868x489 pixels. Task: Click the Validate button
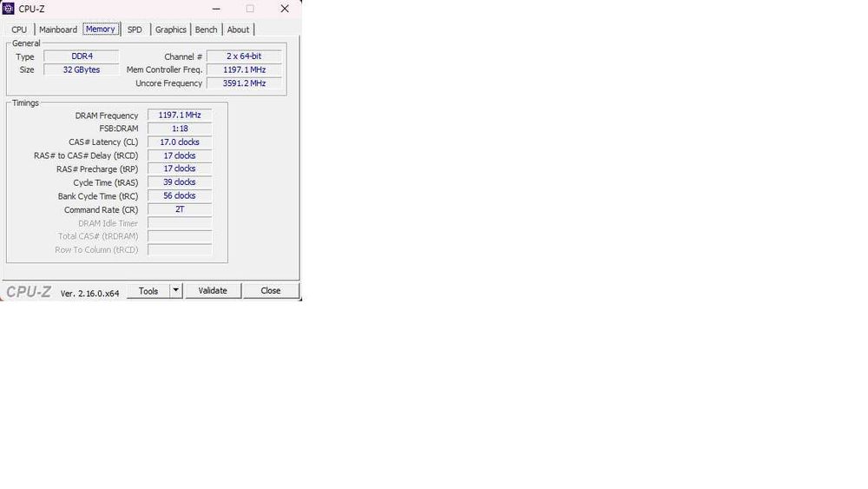pos(213,291)
